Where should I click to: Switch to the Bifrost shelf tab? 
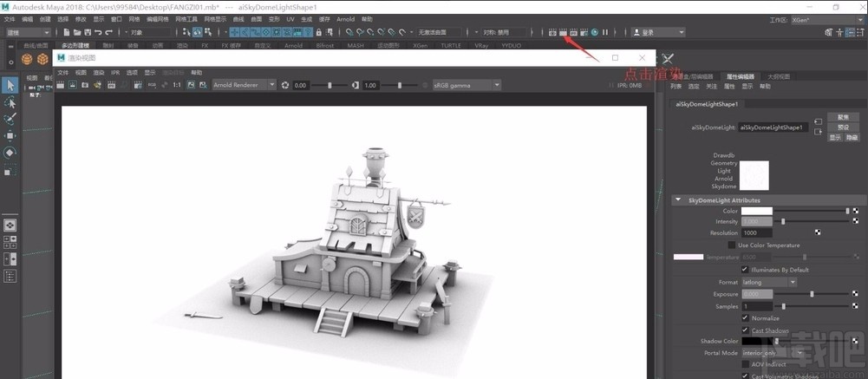(x=325, y=46)
